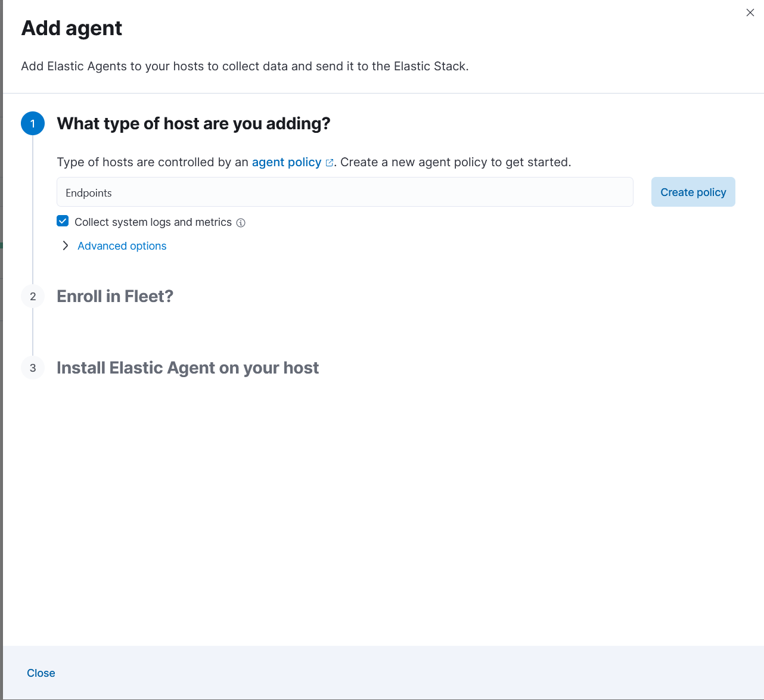
Task: Click the Add Elastic Agents description text
Action: click(244, 66)
